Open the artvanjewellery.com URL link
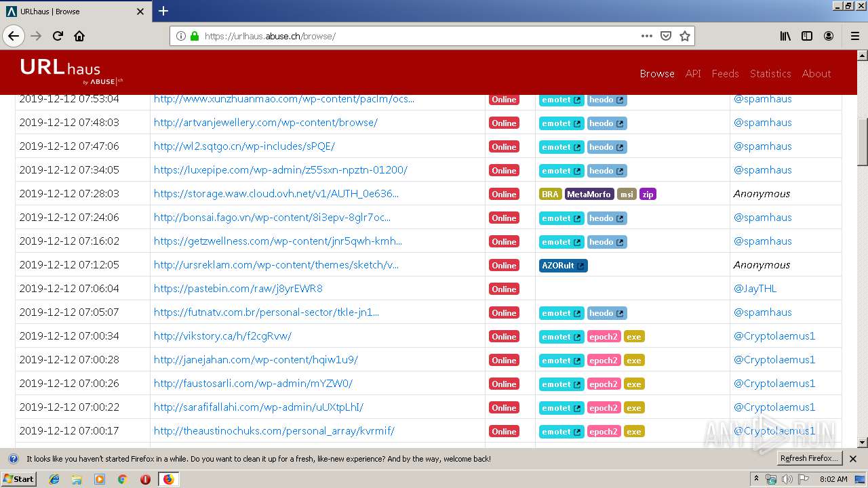Screen dimensions: 868x488 click(x=266, y=123)
